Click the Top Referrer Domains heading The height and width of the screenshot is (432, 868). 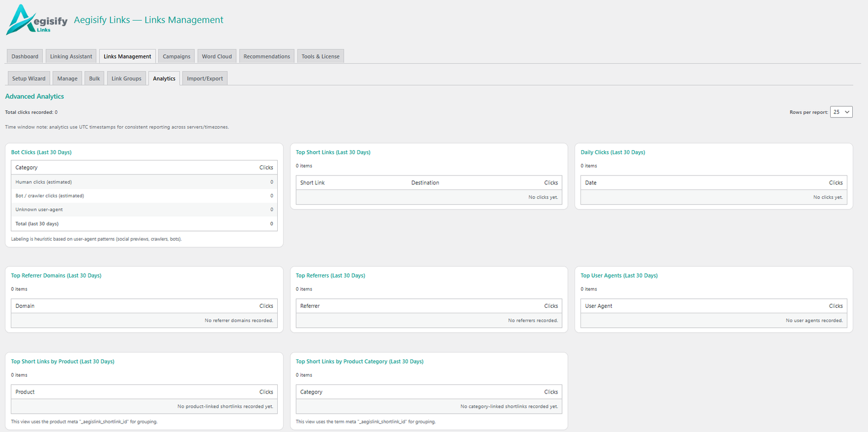click(x=56, y=275)
